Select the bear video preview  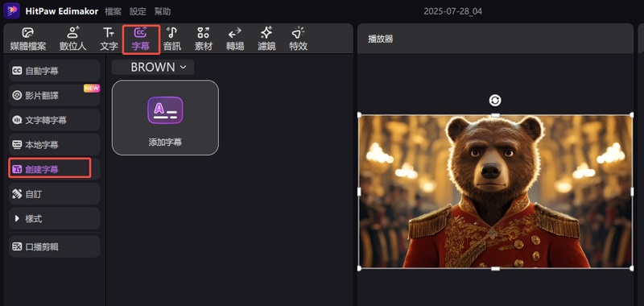495,192
